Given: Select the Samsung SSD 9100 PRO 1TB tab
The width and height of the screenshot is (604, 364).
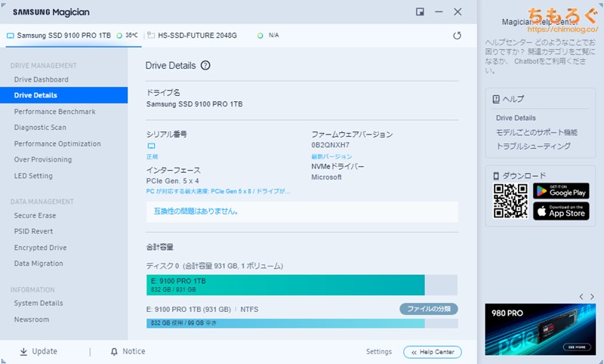Looking at the screenshot, I should coord(72,35).
